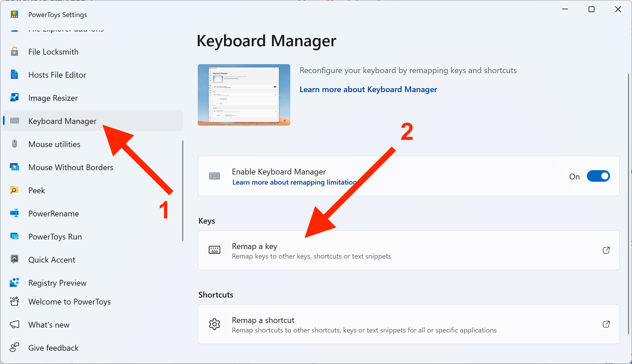Click the Welcome to PowerToys party icon
Viewport: 632px width, 364px height.
(14, 301)
